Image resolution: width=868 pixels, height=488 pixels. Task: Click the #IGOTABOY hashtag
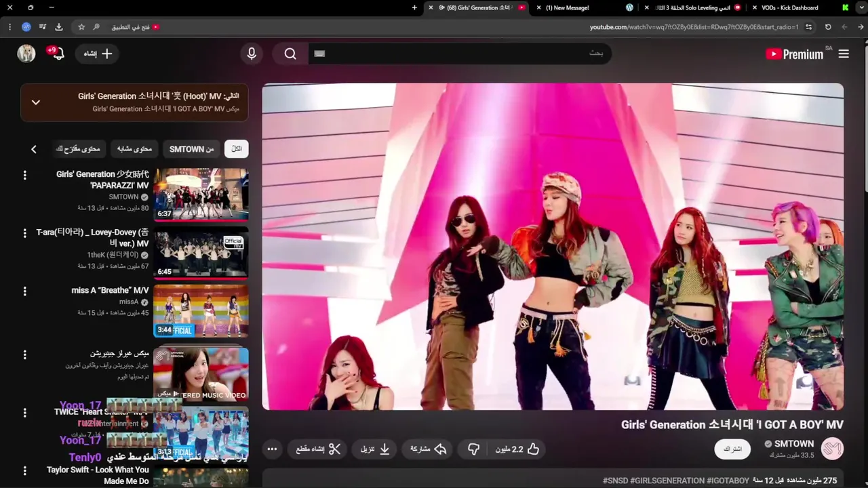click(x=728, y=481)
